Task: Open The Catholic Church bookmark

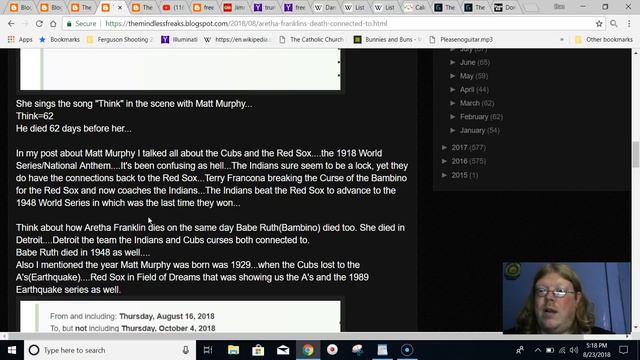Action: [311, 40]
